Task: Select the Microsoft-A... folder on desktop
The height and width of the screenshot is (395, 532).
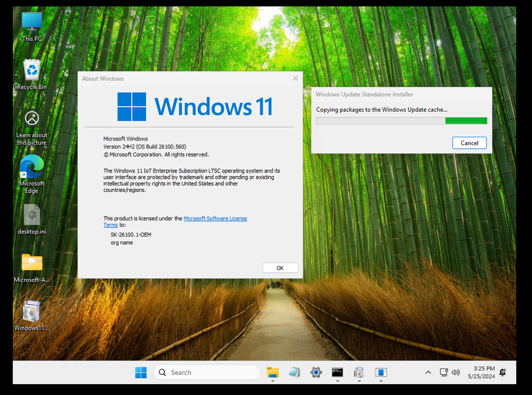Action: [x=32, y=268]
